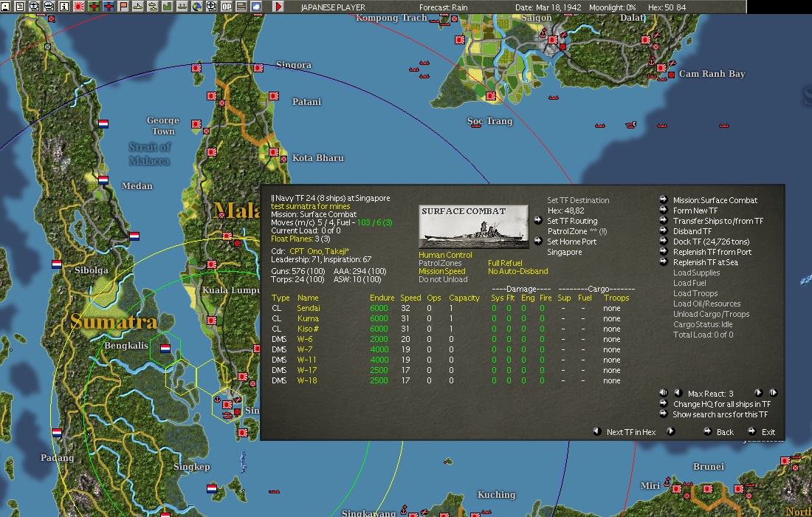
Task: Click the cloud weather toolbar icon
Action: click(256, 7)
